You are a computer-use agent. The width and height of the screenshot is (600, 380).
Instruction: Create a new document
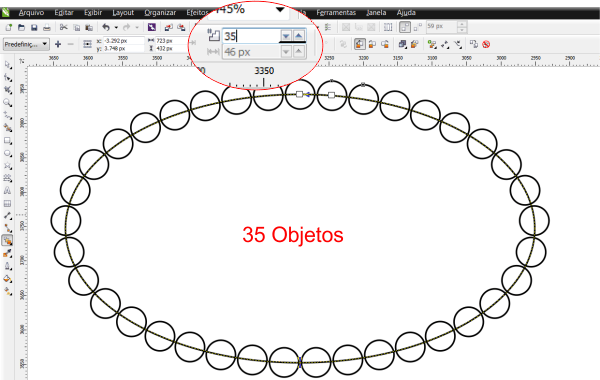8,27
